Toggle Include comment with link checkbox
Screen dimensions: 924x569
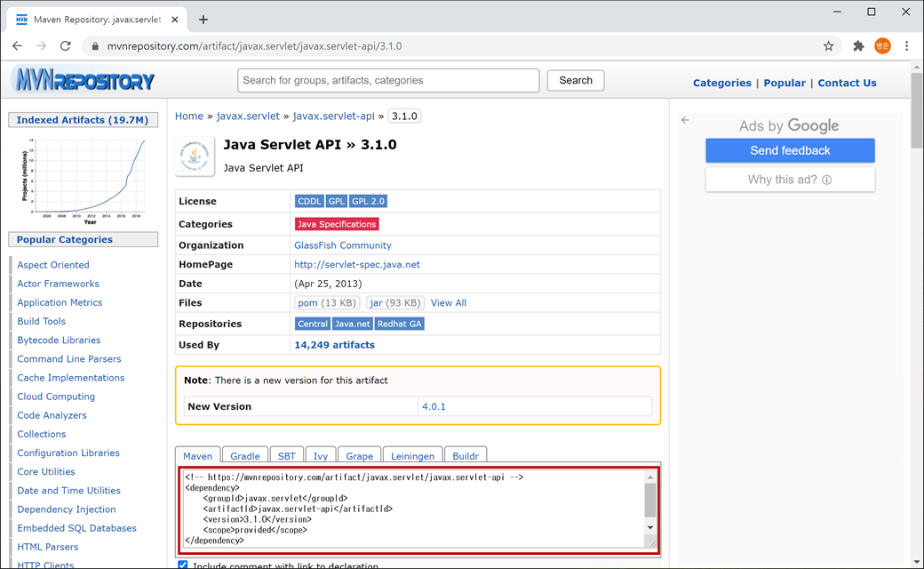coord(183,565)
